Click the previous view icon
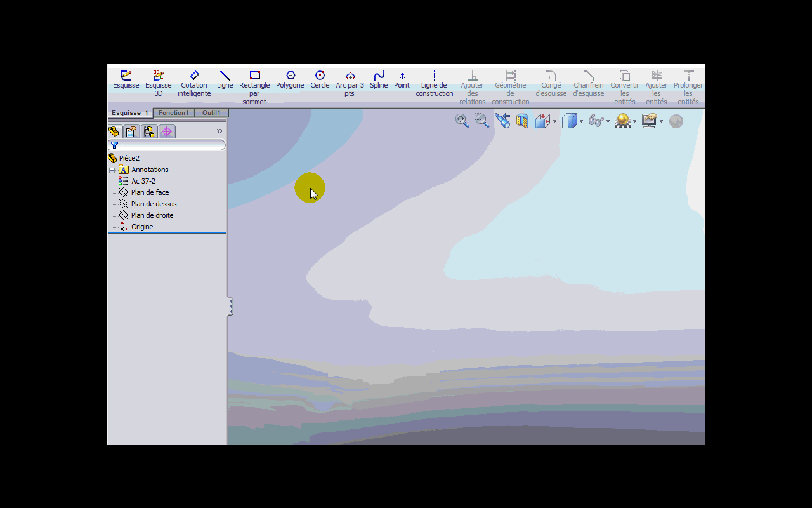 [502, 121]
